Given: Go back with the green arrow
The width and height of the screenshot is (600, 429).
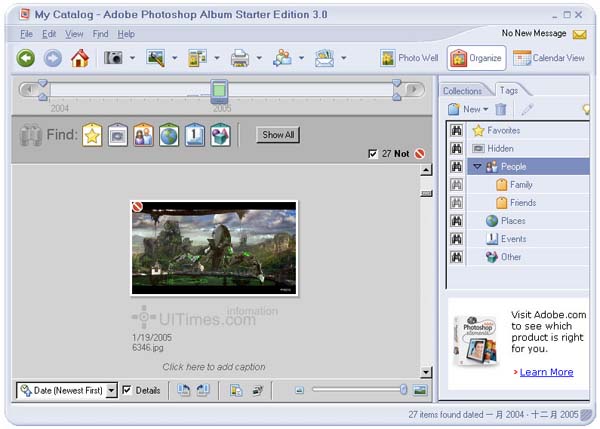Looking at the screenshot, I should [x=26, y=58].
